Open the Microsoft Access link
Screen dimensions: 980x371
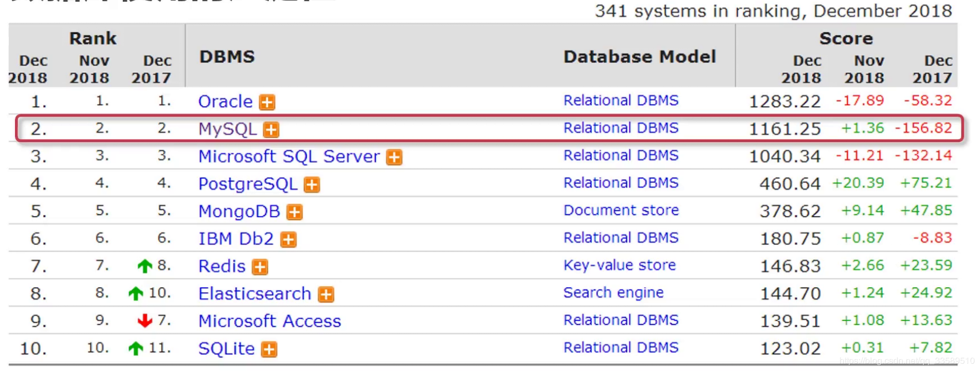tap(270, 321)
